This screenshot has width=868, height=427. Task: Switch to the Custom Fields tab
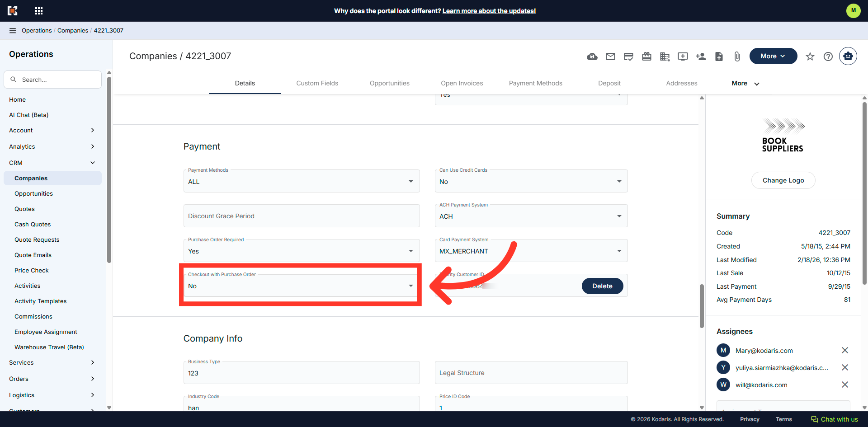tap(317, 83)
